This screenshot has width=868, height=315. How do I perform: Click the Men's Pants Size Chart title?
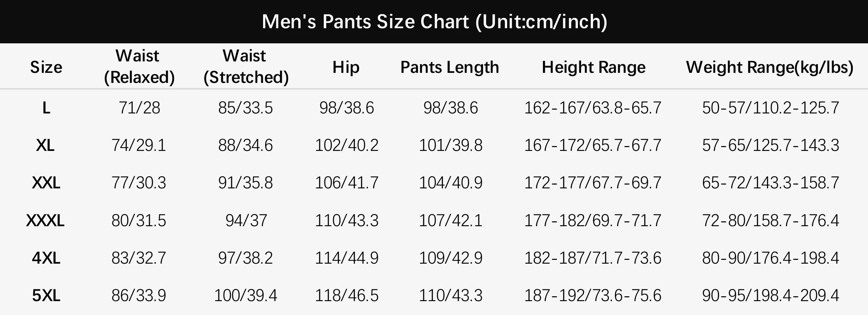434,22
